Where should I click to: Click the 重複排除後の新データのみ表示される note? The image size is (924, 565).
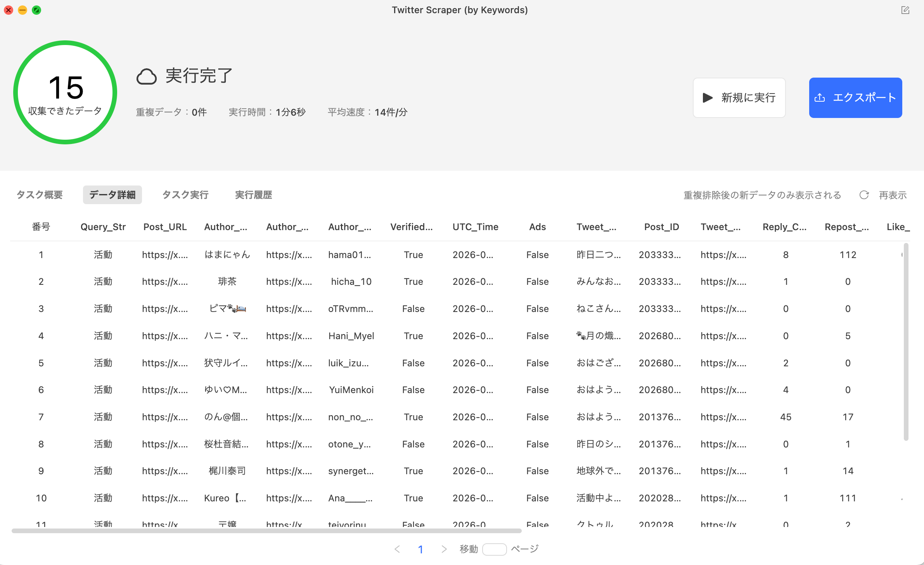pyautogui.click(x=762, y=195)
